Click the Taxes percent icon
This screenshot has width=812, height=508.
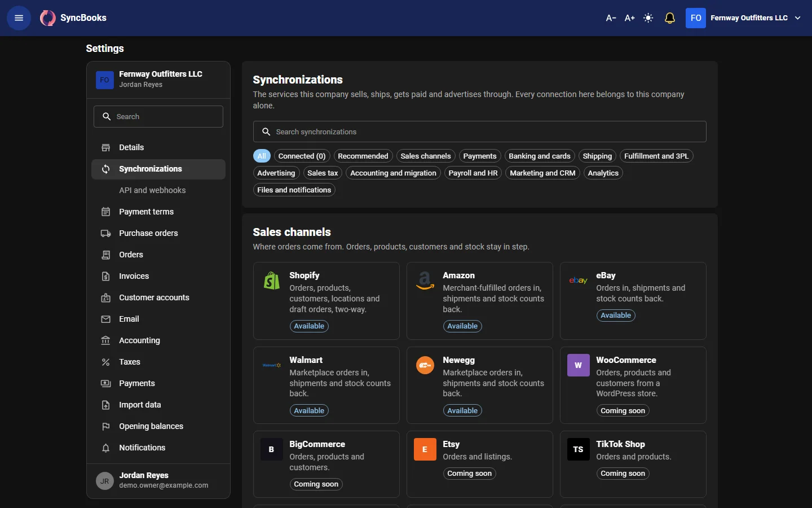[105, 362]
